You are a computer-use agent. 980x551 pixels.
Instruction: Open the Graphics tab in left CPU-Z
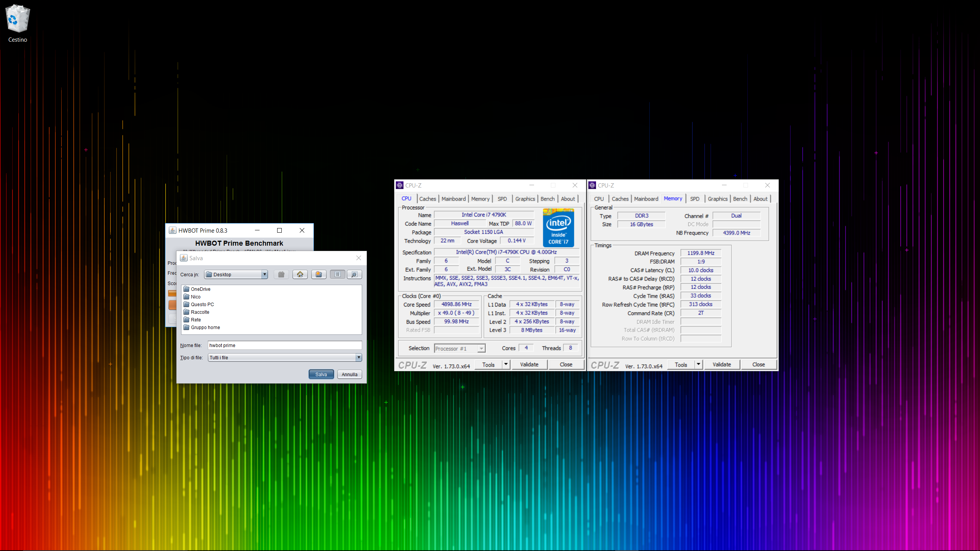525,199
